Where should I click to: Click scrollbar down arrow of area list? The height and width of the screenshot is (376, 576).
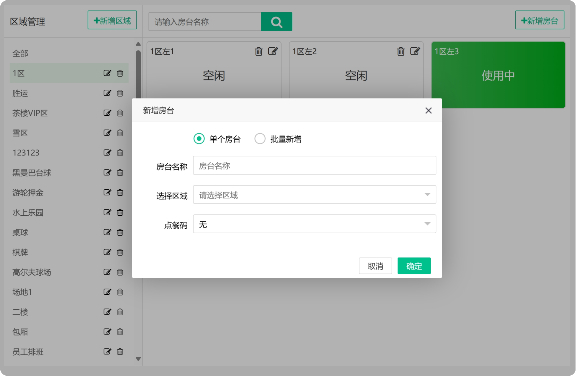coord(138,359)
